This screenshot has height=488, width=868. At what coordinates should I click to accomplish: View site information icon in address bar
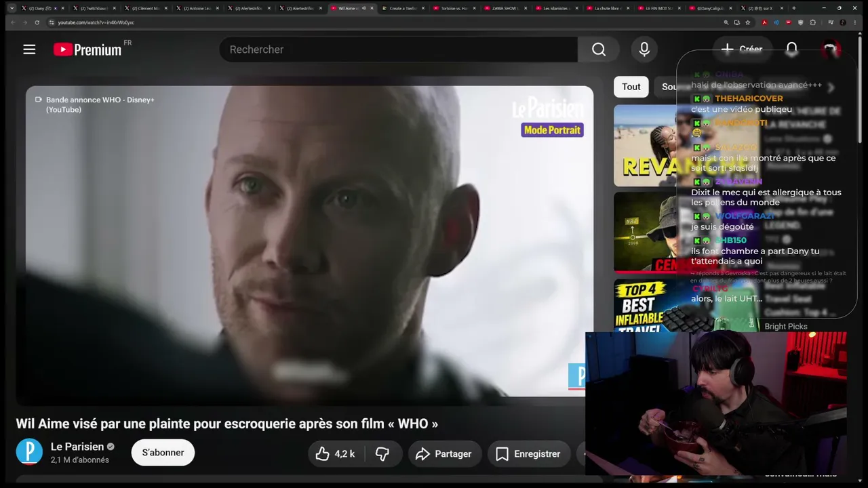(51, 22)
